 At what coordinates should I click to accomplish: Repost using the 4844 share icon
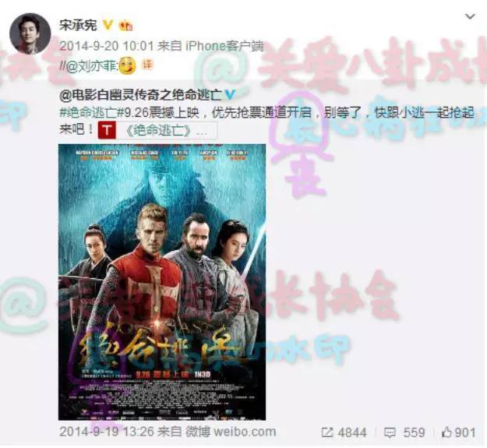(344, 432)
